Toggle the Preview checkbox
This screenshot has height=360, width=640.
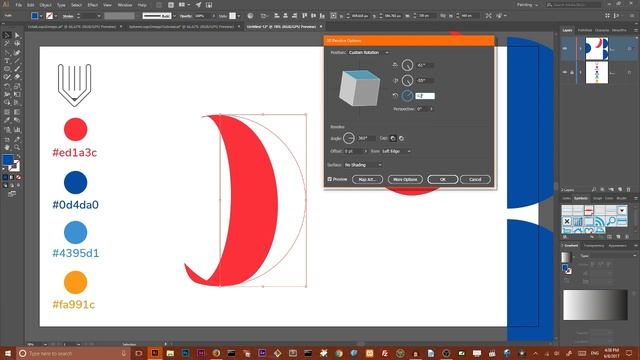330,179
